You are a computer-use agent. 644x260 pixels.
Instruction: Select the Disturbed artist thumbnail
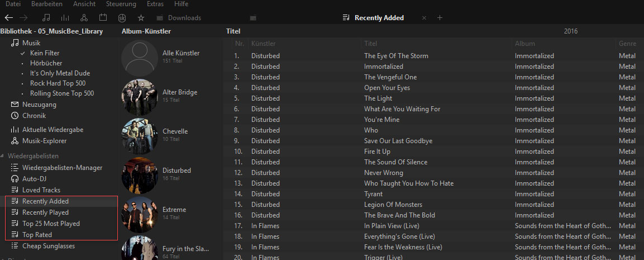(140, 174)
